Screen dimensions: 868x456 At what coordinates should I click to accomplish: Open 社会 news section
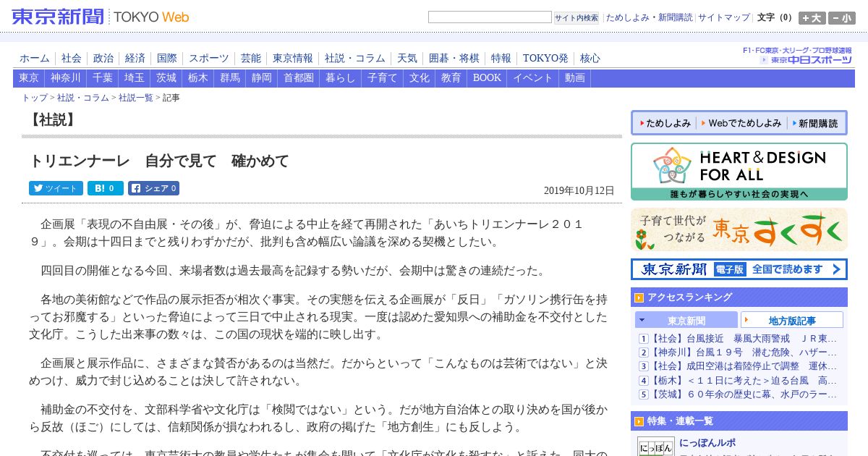pos(72,58)
